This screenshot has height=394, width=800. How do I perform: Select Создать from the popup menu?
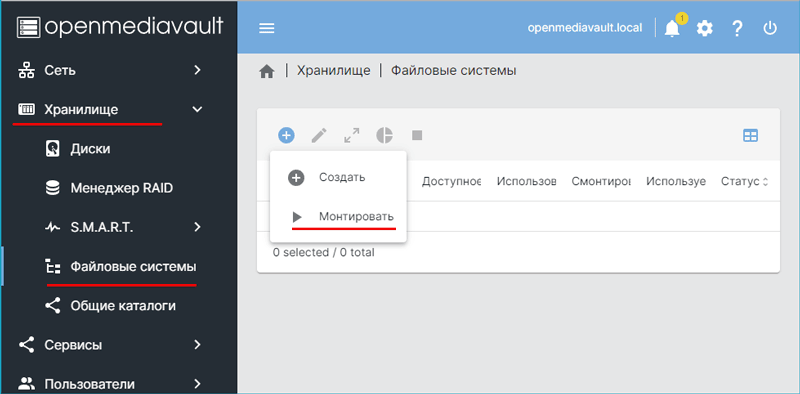[x=338, y=178]
